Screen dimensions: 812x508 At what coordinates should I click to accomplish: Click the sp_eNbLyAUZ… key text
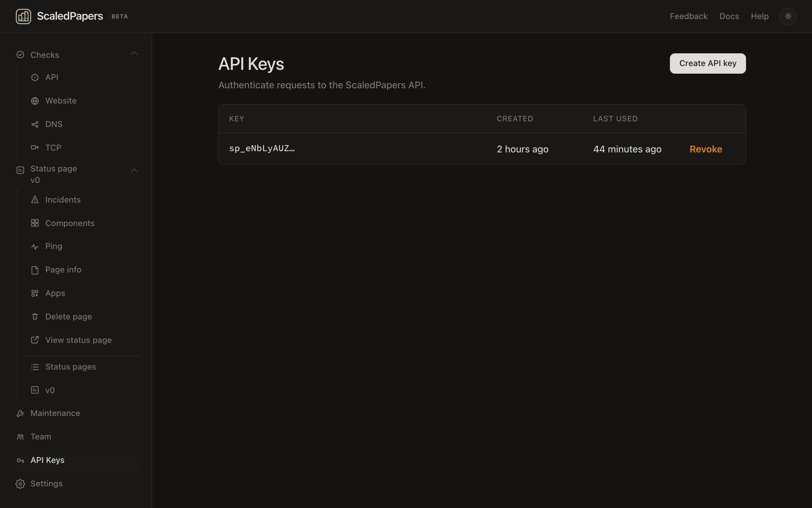262,149
